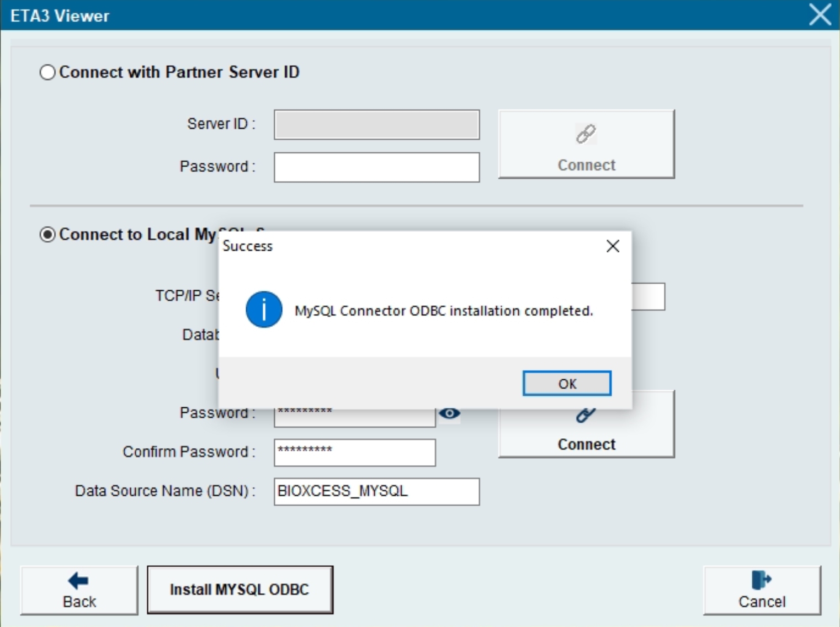Click the Server ID input field
This screenshot has width=840, height=627.
tap(376, 124)
